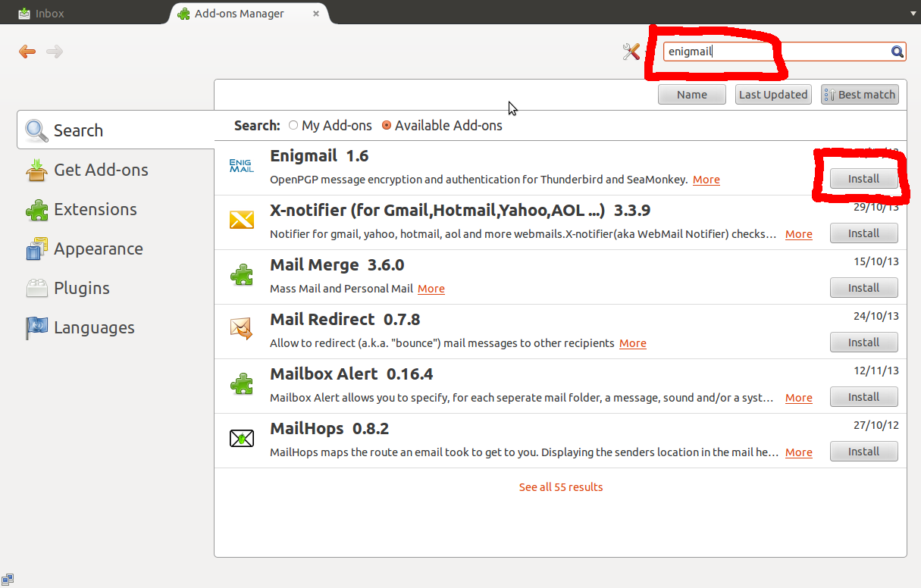Open the More link for Enigmail
921x588 pixels.
click(x=706, y=180)
